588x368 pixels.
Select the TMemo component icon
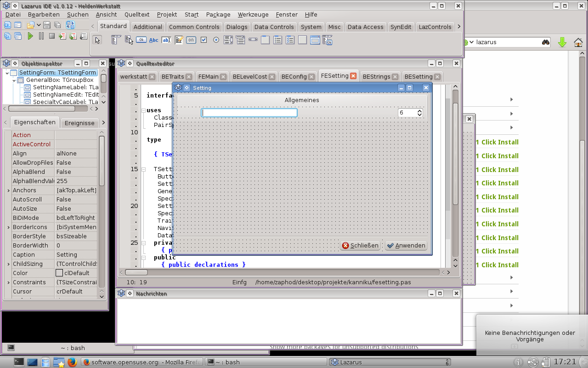pos(179,40)
